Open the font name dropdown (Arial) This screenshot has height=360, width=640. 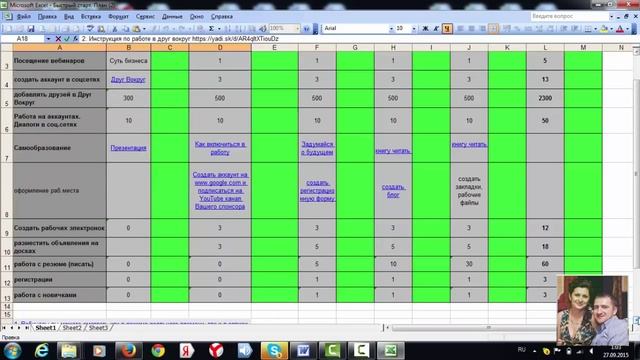(391, 29)
